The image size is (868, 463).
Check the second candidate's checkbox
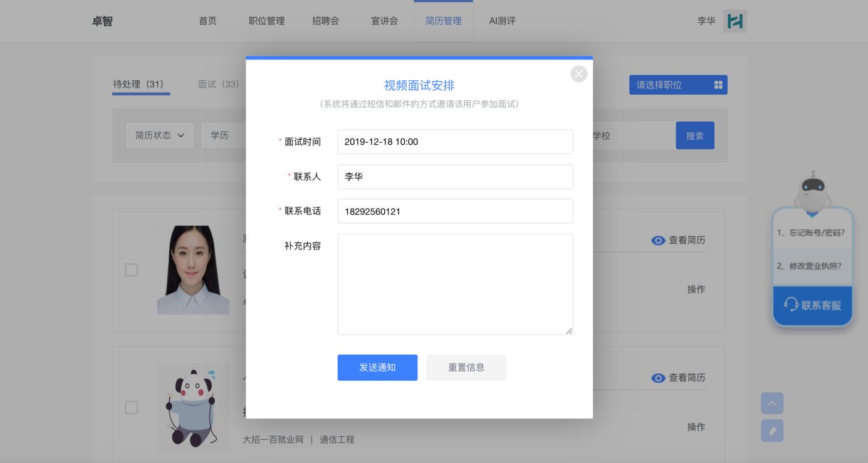[132, 407]
